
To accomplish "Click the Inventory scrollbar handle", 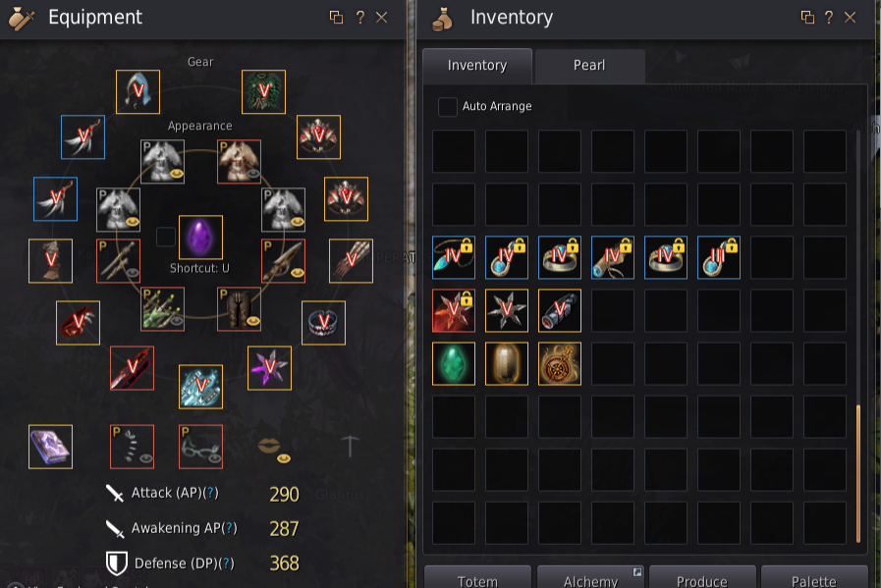I will (858, 473).
